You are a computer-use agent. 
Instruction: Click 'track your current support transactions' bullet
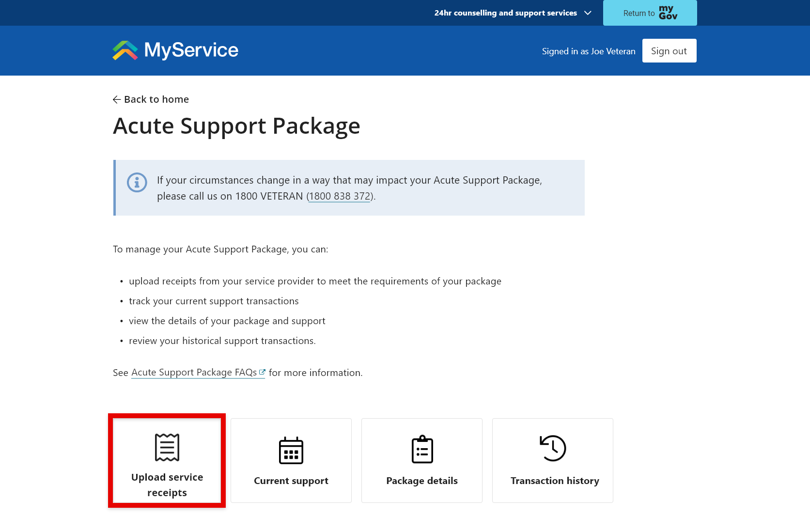pos(214,301)
